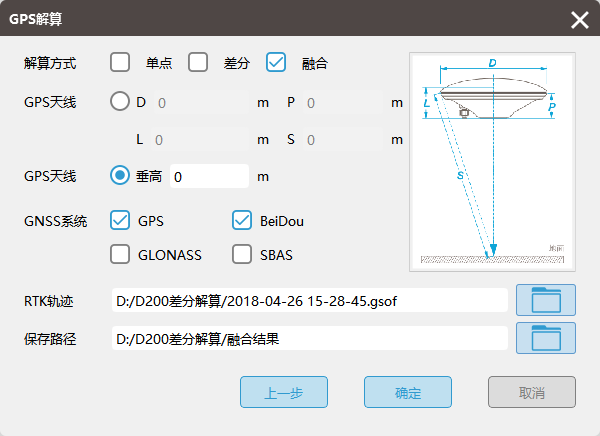Uncheck the 融合 checkbox

click(x=276, y=62)
